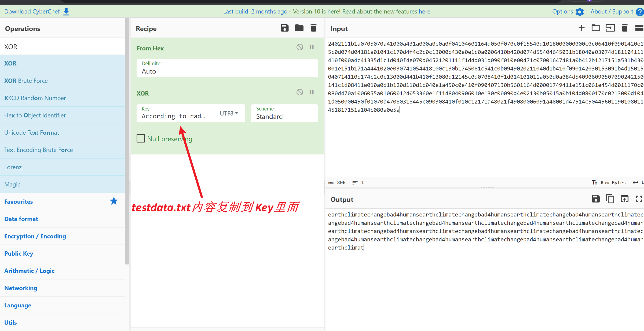
Task: Click the From Hex operation title
Action: 150,48
